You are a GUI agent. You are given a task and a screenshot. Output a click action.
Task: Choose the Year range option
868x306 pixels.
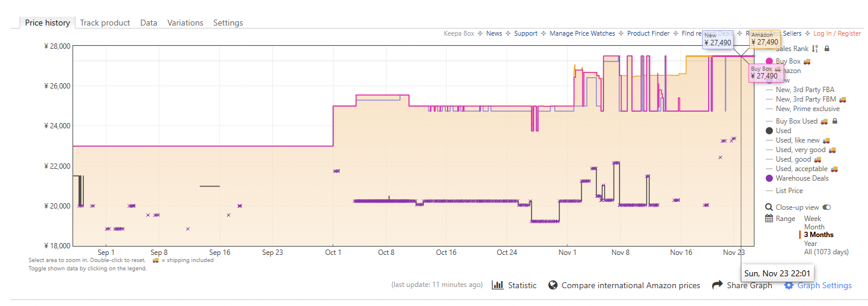coord(811,243)
